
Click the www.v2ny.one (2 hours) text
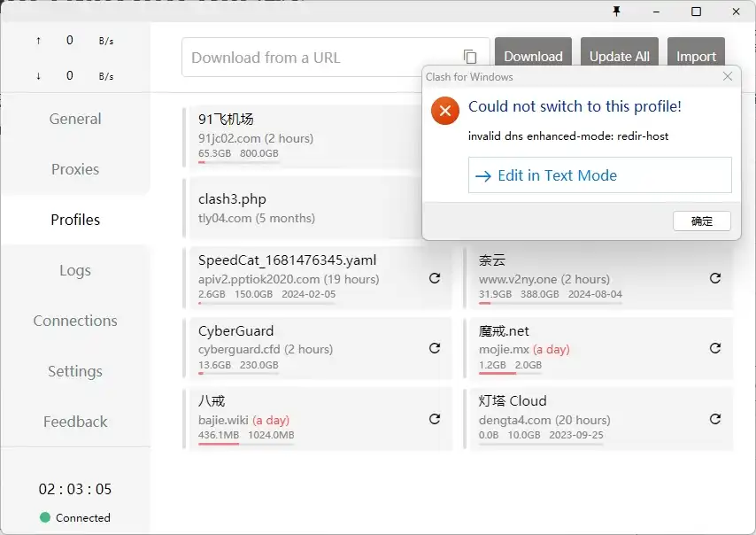tap(544, 279)
